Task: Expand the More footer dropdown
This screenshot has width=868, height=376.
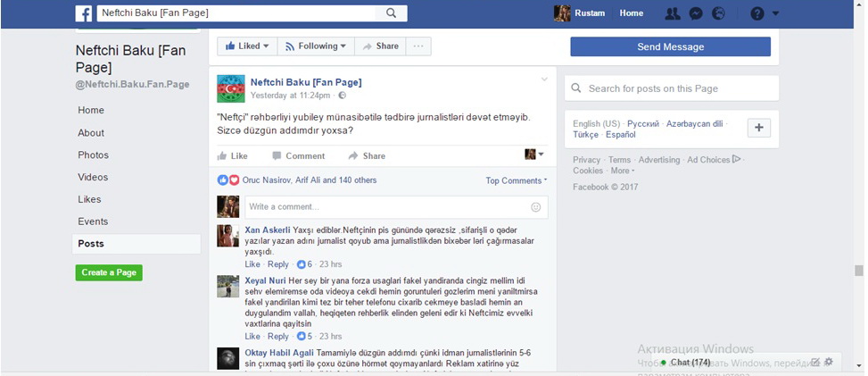Action: click(622, 171)
